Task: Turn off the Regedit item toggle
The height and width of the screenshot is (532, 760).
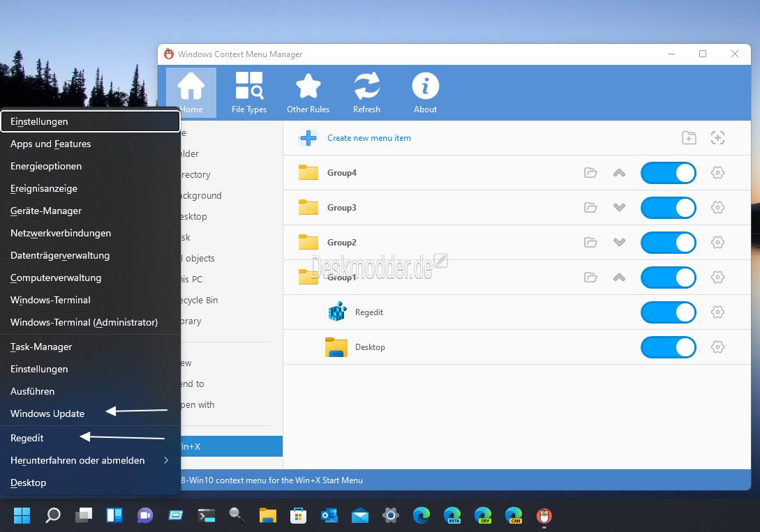Action: pyautogui.click(x=669, y=312)
